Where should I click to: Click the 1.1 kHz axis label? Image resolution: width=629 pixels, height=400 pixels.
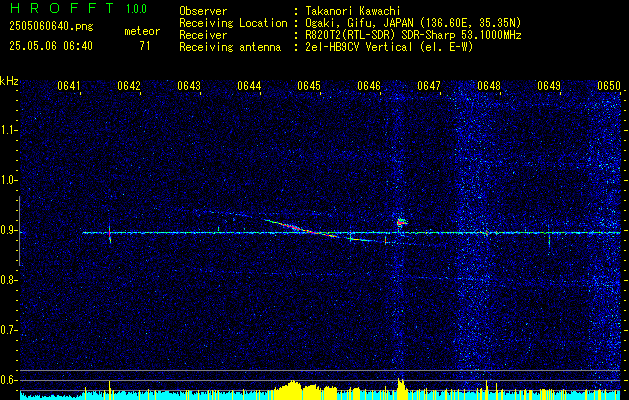(x=7, y=131)
